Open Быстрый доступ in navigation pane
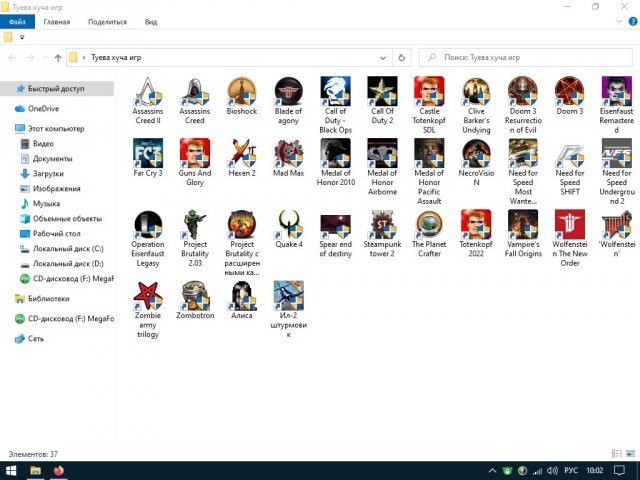 pyautogui.click(x=57, y=89)
